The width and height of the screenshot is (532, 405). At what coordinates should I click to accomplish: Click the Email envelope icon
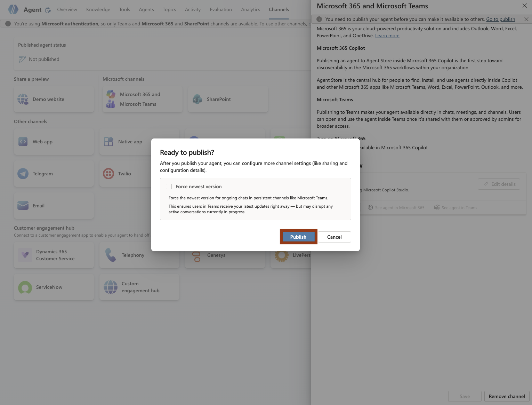(23, 206)
